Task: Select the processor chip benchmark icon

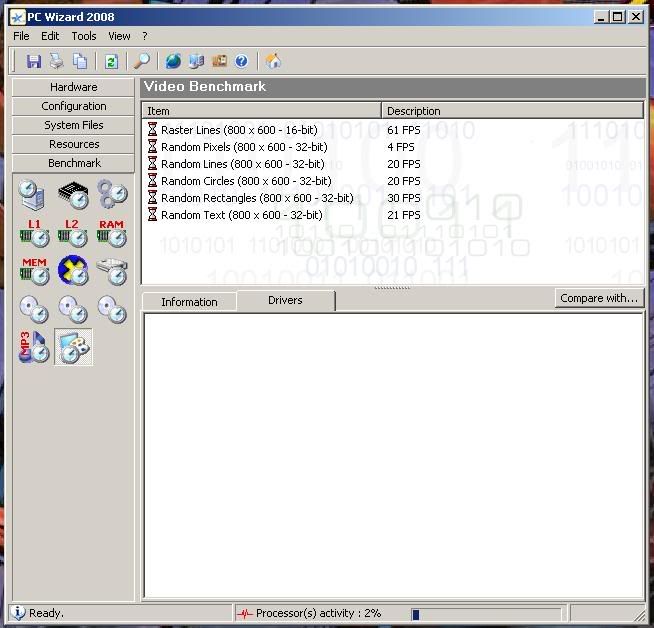Action: (74, 195)
